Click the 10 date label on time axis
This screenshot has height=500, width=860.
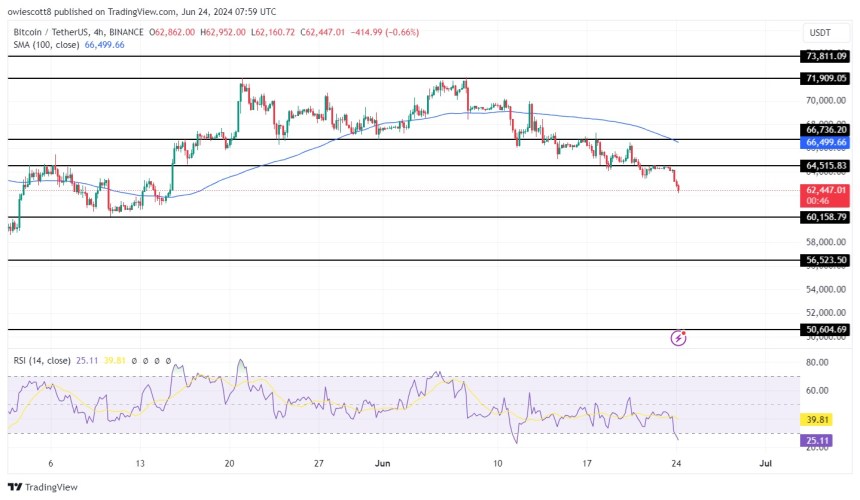(x=497, y=464)
